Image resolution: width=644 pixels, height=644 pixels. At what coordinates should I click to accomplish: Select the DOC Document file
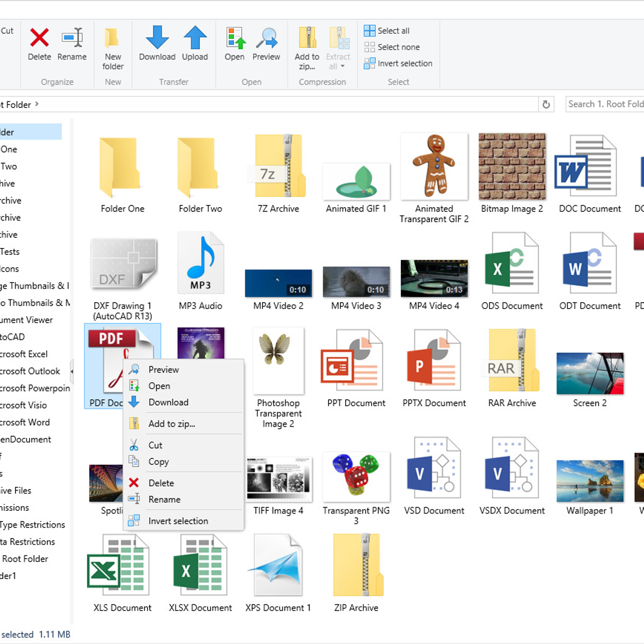(590, 174)
